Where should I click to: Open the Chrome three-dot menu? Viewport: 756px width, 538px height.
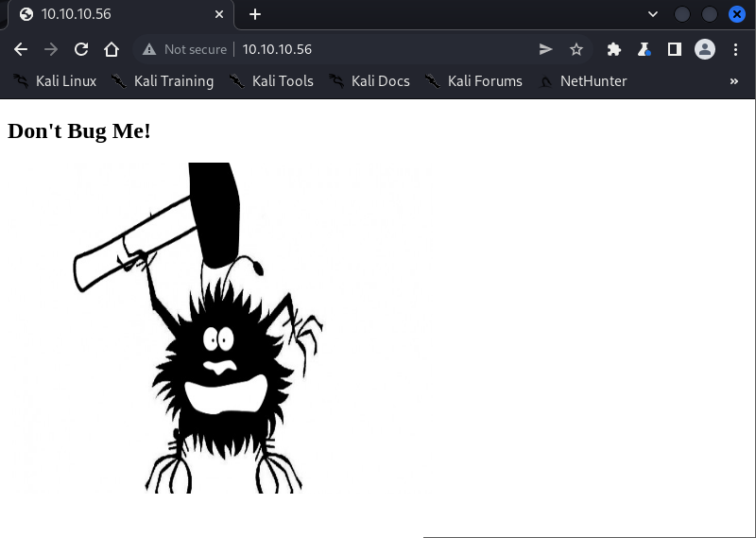(x=735, y=49)
